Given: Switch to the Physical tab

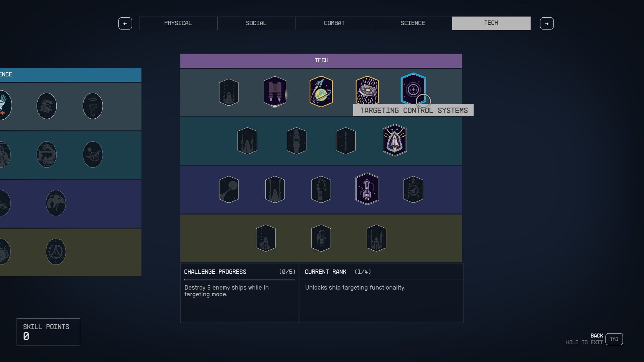Looking at the screenshot, I should (x=178, y=23).
